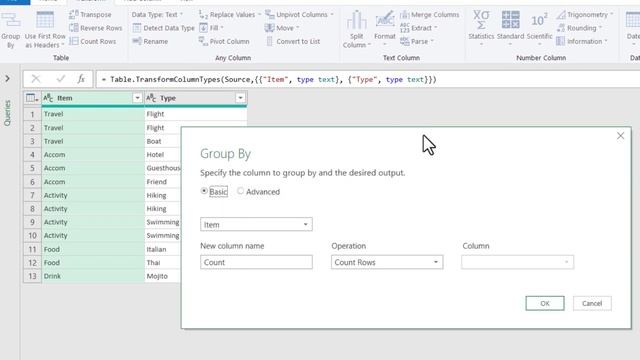640x360 pixels.
Task: Click the 'Friend' cell in row 6
Action: tap(162, 182)
